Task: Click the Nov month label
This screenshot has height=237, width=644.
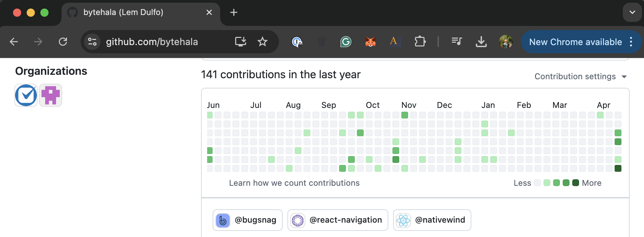Action: (x=409, y=105)
